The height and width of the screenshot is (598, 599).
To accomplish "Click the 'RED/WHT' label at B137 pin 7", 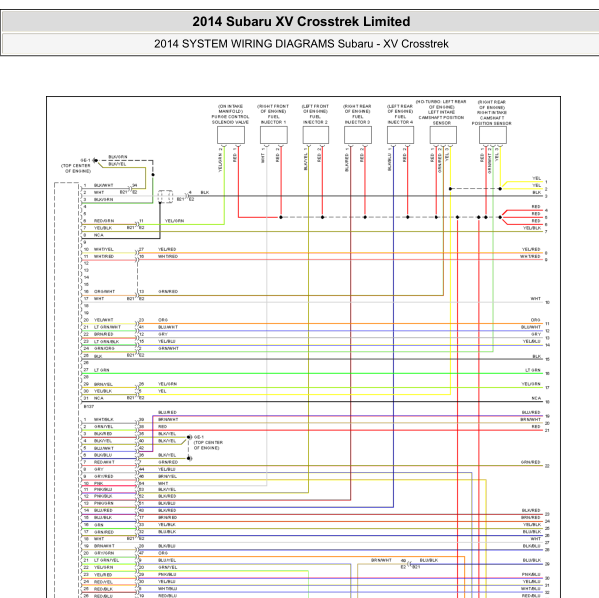I will click(104, 462).
